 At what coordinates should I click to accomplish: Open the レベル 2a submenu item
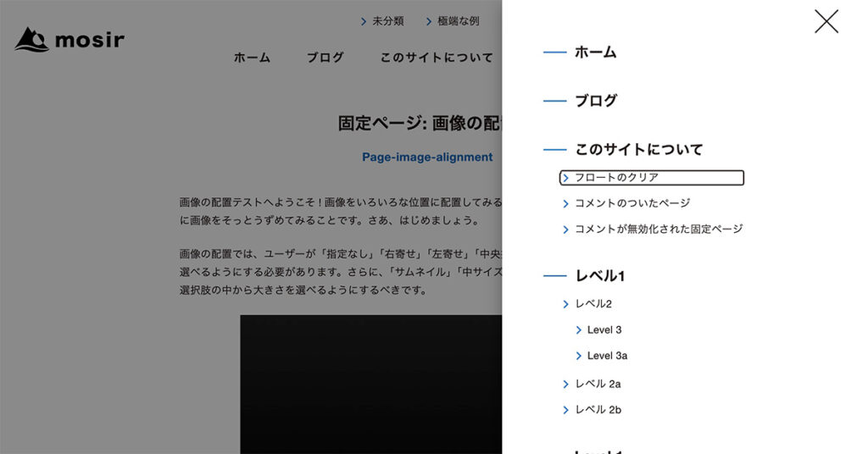pos(598,385)
